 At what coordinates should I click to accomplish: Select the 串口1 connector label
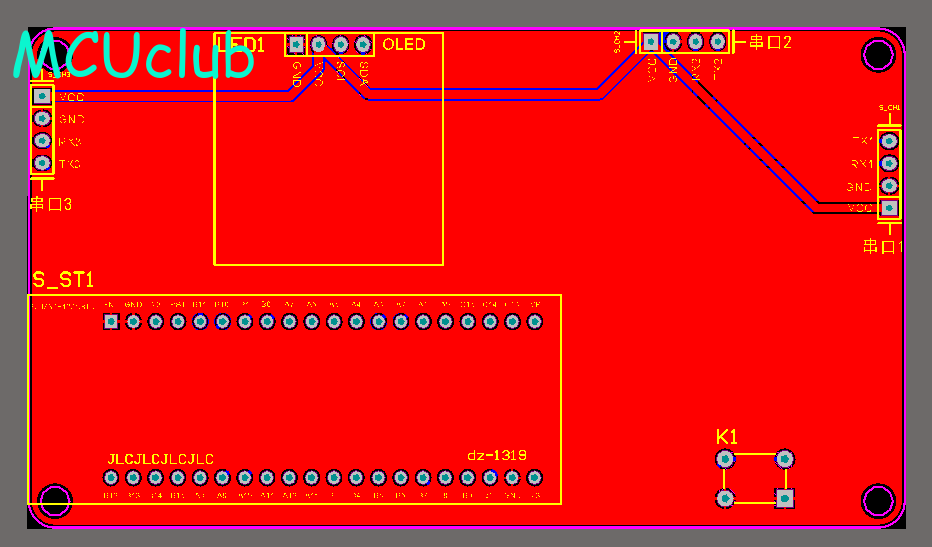coord(883,246)
